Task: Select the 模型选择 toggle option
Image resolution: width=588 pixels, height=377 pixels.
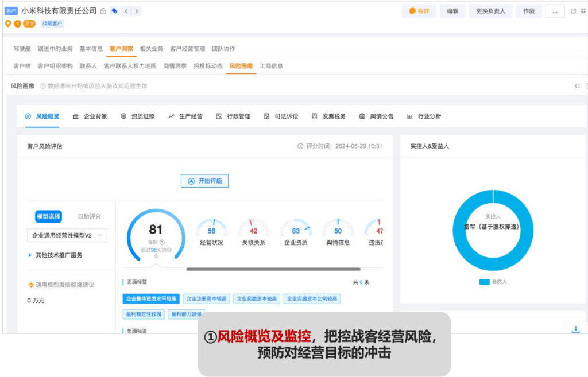Action: pos(48,216)
